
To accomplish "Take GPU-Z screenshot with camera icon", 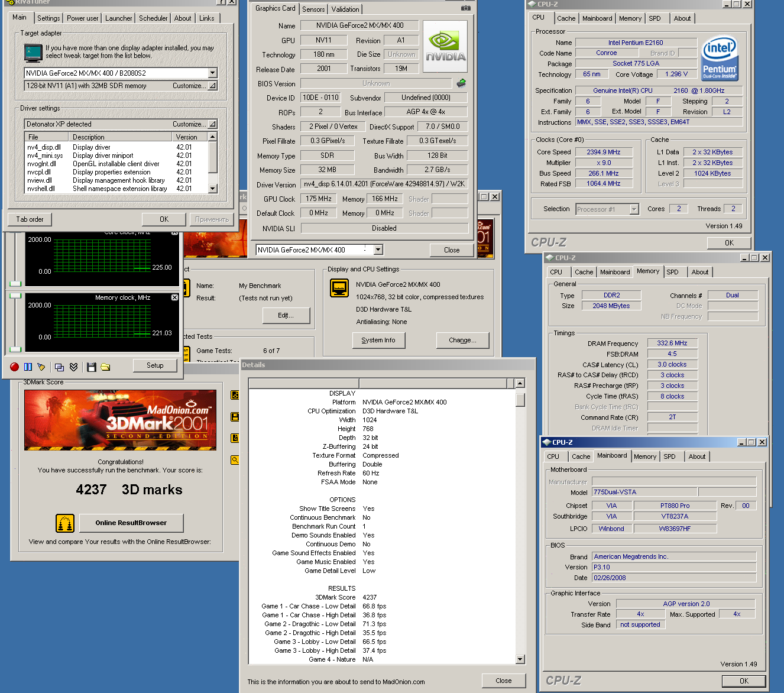I will point(466,8).
